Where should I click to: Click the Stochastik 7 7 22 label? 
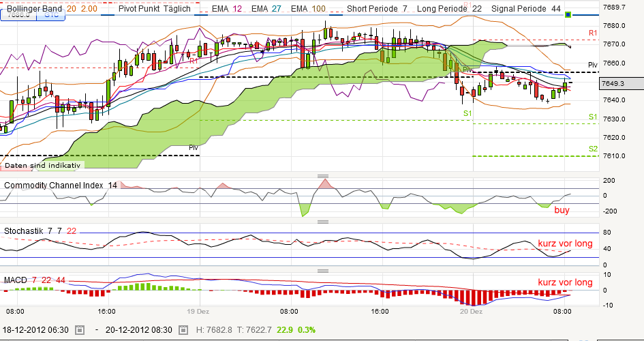click(x=40, y=231)
